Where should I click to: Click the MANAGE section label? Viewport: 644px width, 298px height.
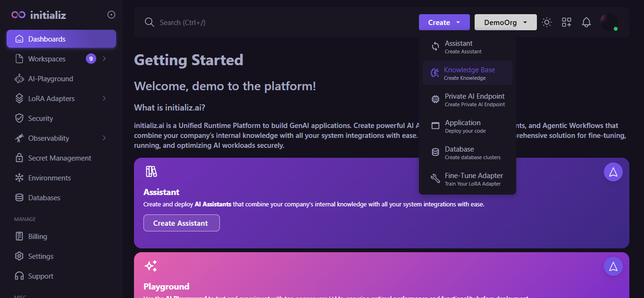click(25, 219)
